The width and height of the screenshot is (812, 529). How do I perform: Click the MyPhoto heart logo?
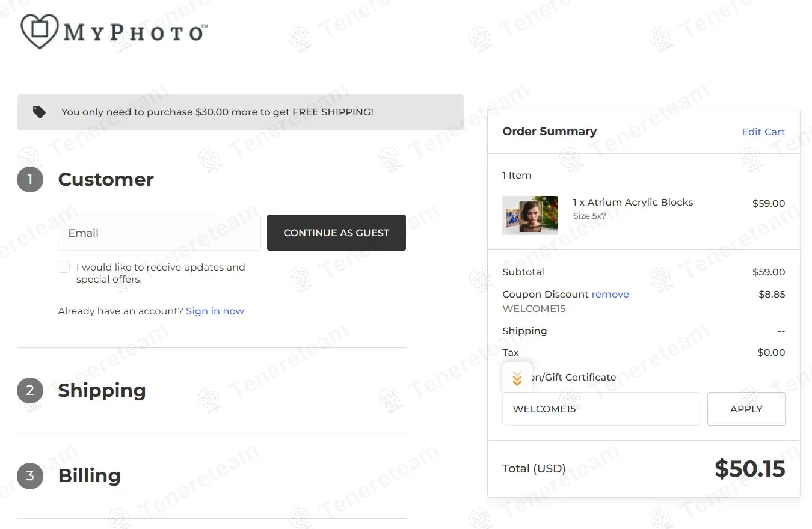pyautogui.click(x=40, y=31)
